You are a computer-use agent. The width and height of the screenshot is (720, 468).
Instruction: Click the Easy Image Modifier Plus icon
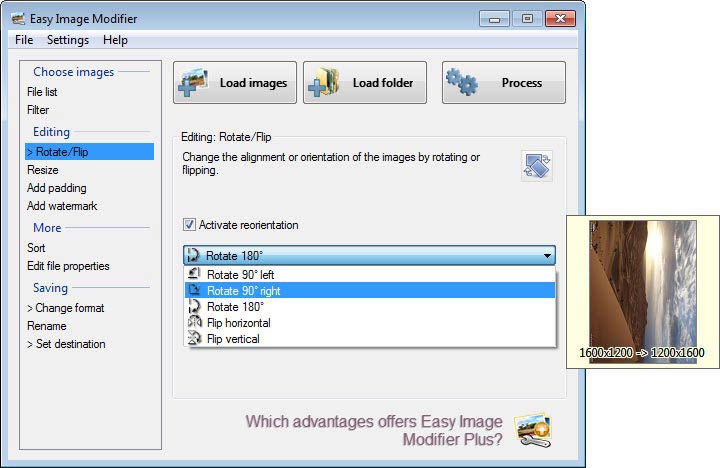pyautogui.click(x=532, y=430)
